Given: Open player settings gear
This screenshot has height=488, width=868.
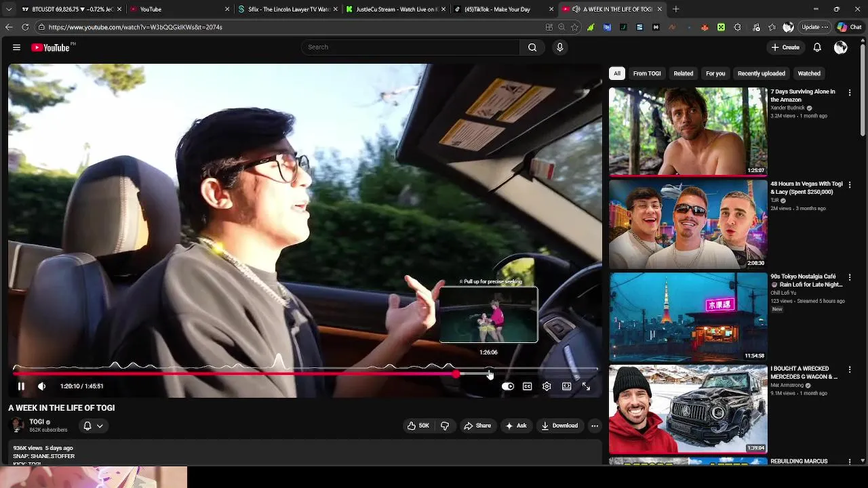Looking at the screenshot, I should 547,386.
